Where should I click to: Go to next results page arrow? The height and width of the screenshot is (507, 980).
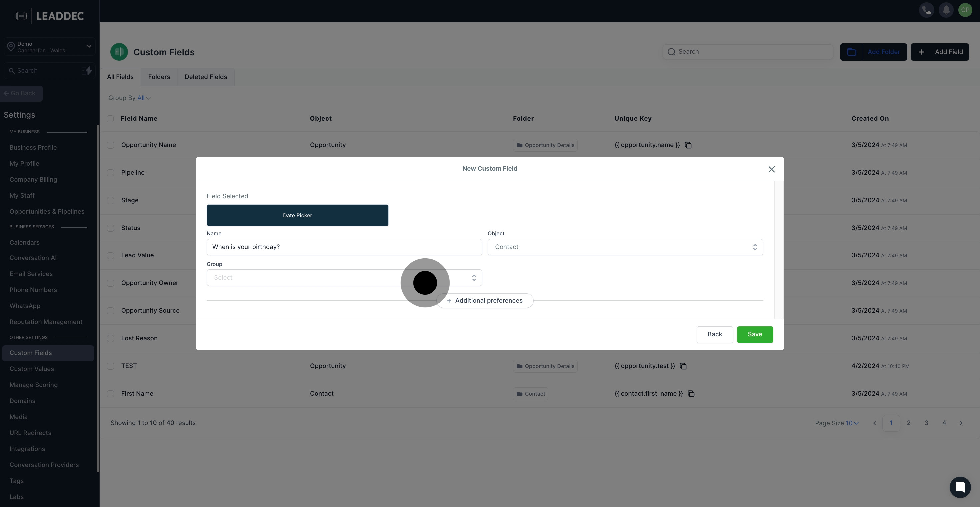point(961,423)
